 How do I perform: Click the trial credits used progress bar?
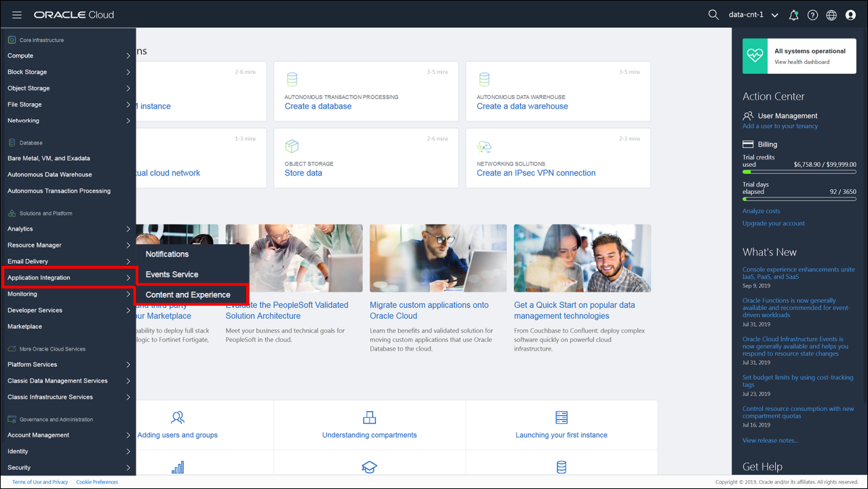coord(799,172)
